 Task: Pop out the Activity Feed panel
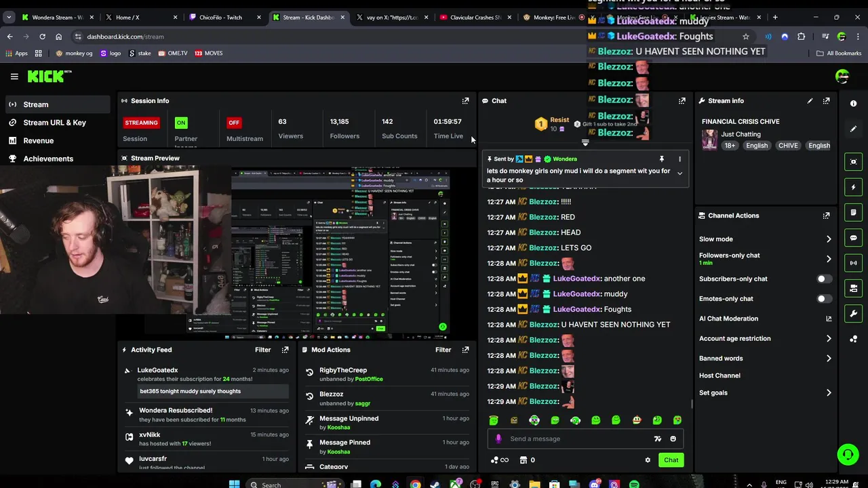pyautogui.click(x=285, y=350)
